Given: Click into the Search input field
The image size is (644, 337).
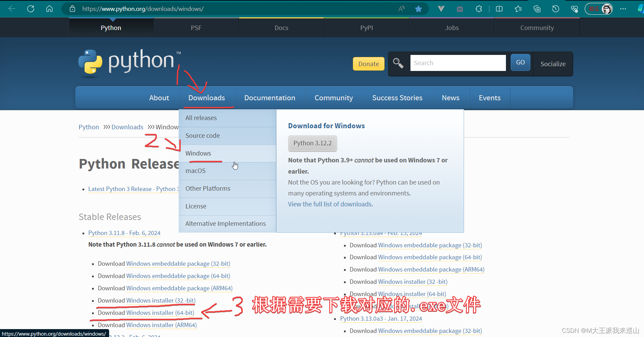Looking at the screenshot, I should [x=458, y=63].
